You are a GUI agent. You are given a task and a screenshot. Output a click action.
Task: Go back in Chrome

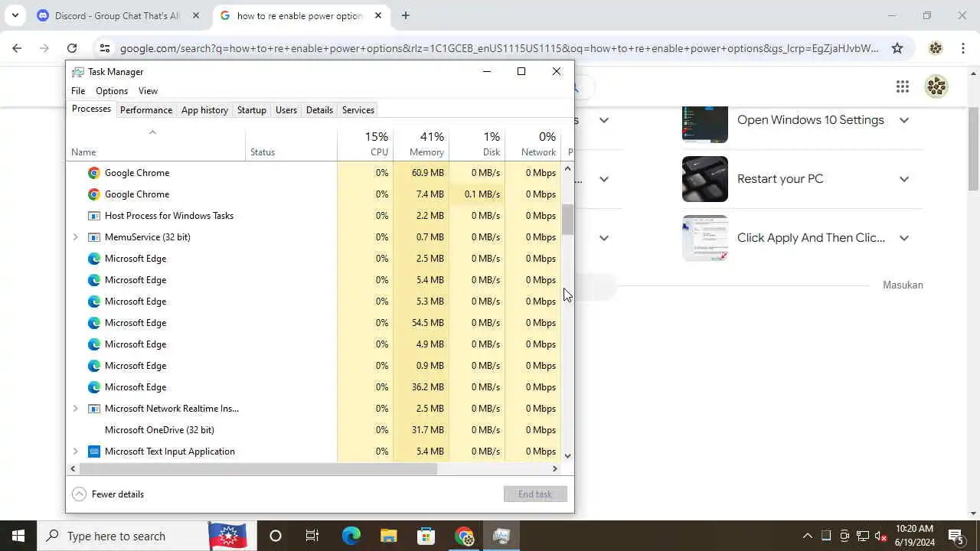coord(17,48)
